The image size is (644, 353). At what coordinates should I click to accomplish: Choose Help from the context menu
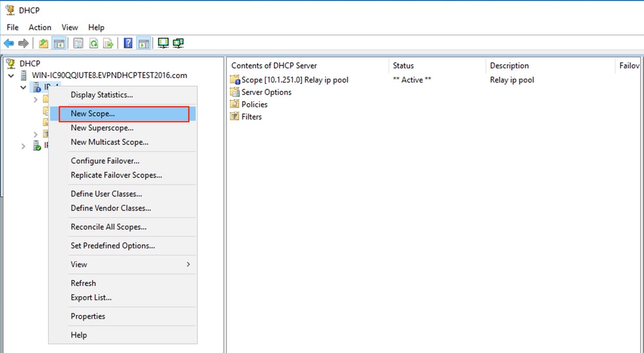[122, 335]
